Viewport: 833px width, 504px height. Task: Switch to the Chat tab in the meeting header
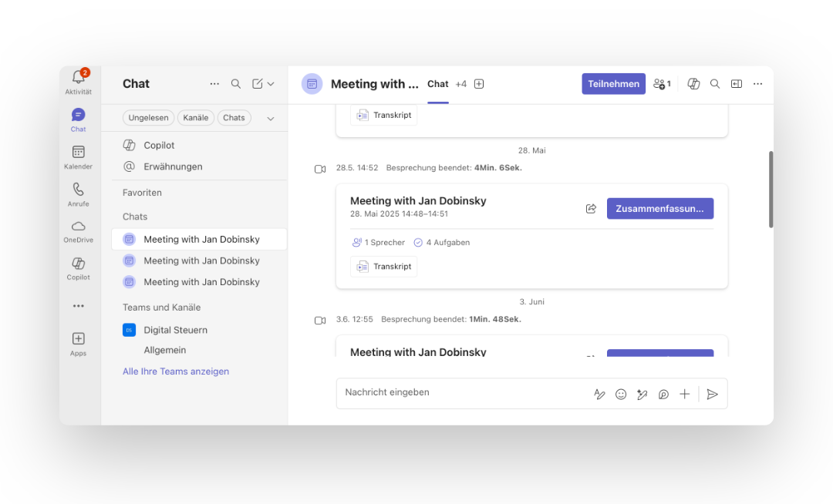pyautogui.click(x=437, y=83)
